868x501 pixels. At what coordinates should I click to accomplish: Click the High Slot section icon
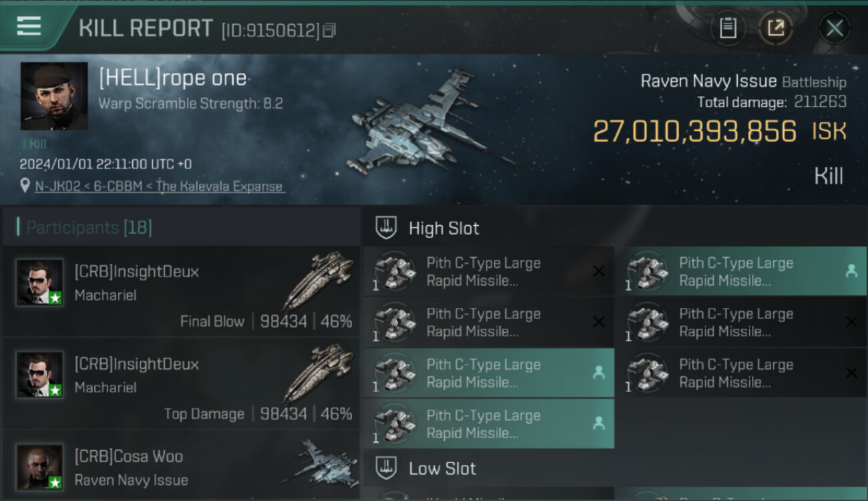[386, 228]
